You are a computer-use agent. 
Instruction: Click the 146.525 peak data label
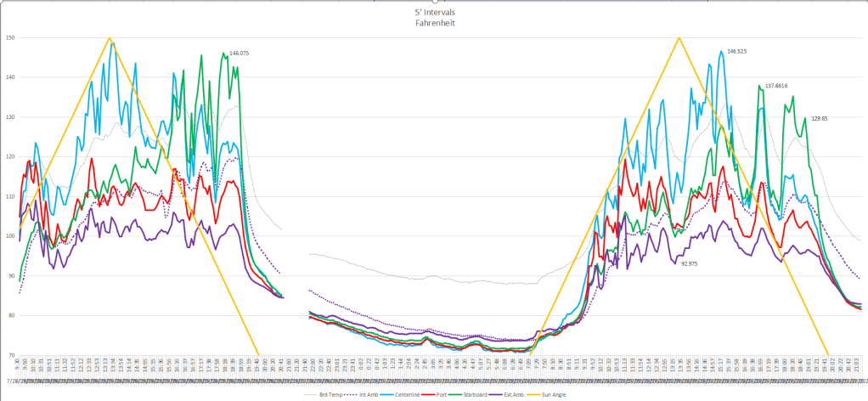click(x=736, y=52)
